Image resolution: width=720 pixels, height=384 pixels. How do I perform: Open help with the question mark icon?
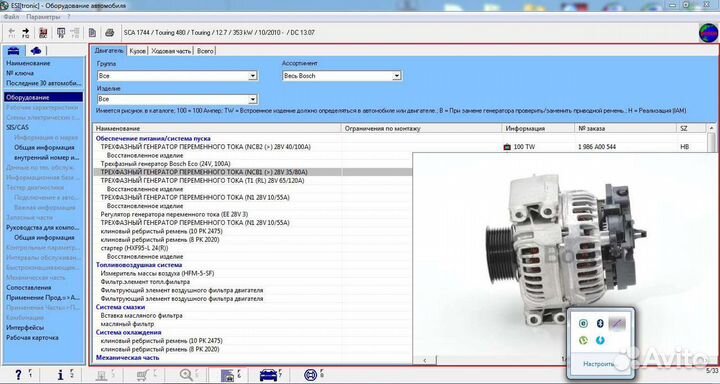click(19, 375)
